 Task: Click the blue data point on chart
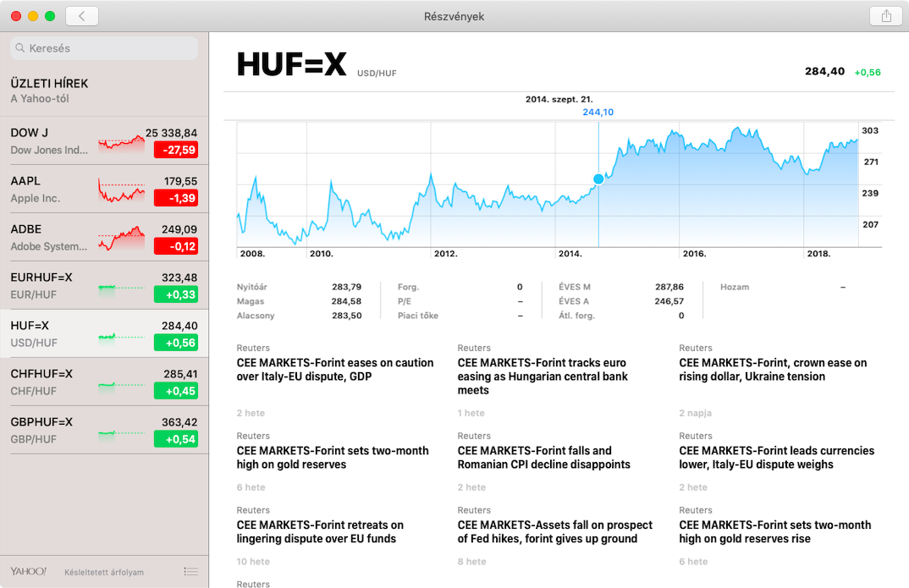(x=598, y=179)
